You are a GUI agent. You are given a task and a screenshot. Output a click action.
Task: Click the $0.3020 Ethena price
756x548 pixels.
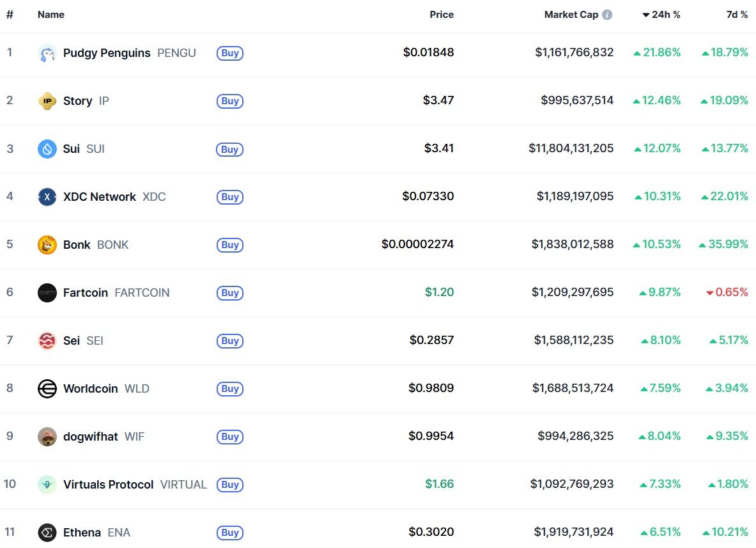(x=431, y=531)
